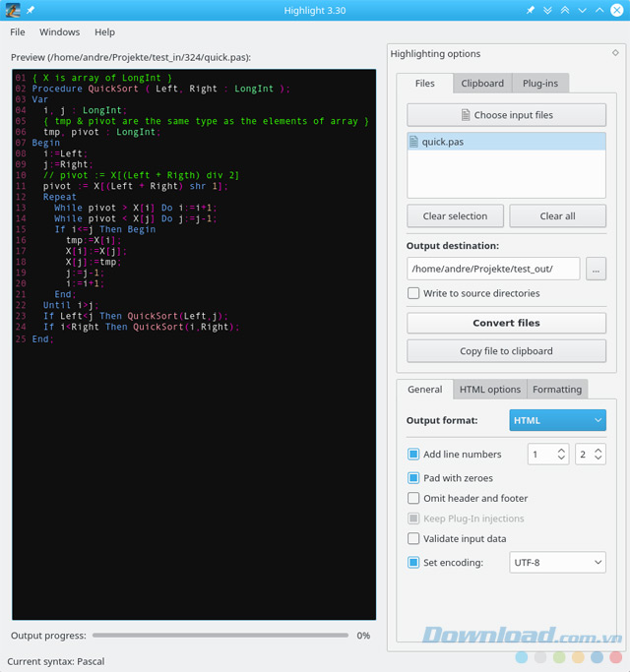
Task: Expand the UTF-8 encoding combo box
Action: point(557,563)
